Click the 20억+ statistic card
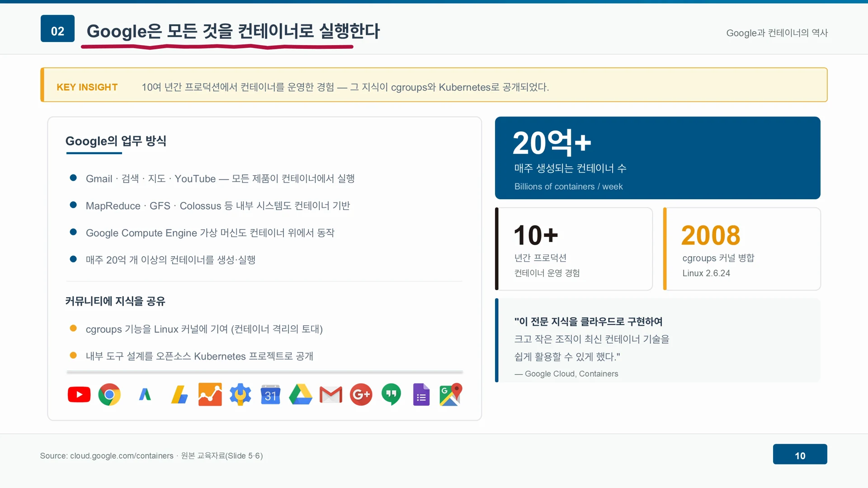This screenshot has width=868, height=488. point(657,158)
